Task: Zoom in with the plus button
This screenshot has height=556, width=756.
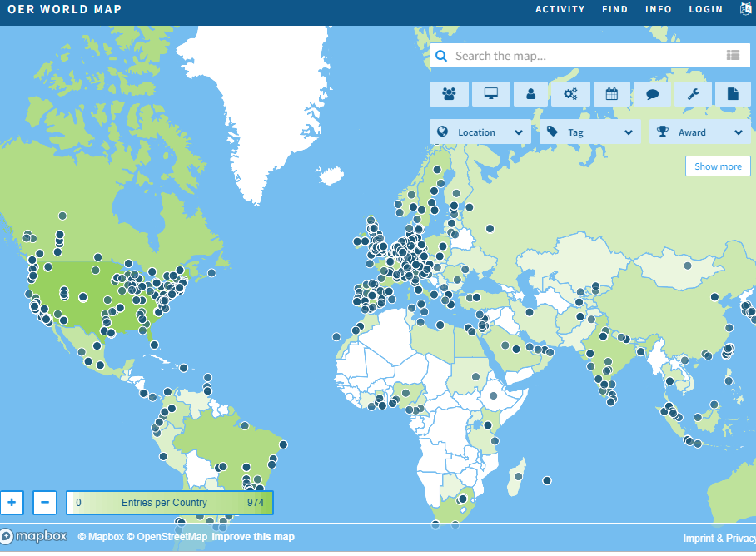Action: (12, 503)
